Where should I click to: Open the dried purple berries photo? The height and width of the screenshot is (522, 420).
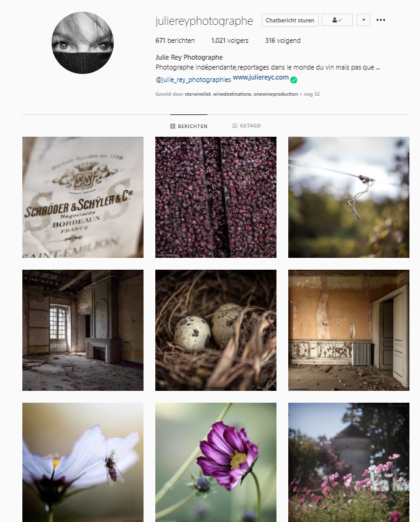216,197
